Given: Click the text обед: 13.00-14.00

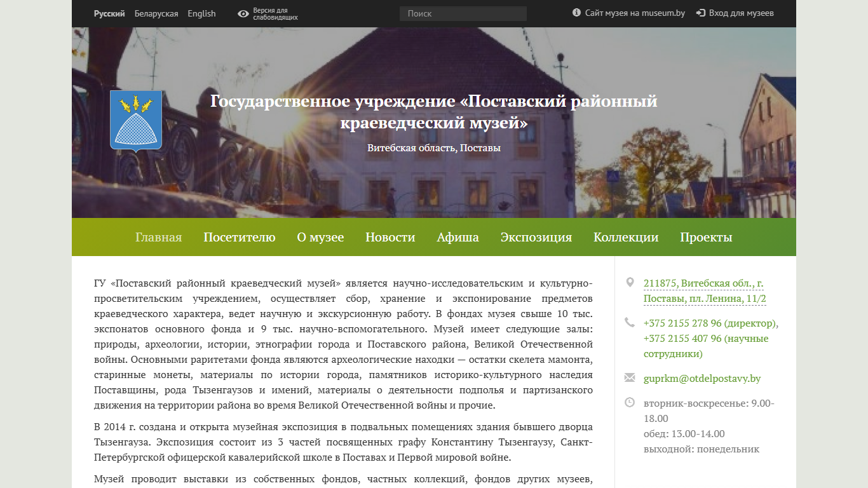Looking at the screenshot, I should (684, 434).
